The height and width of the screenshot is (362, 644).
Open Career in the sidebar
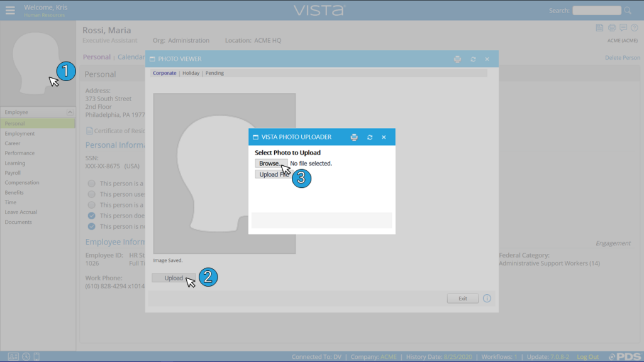pyautogui.click(x=13, y=143)
